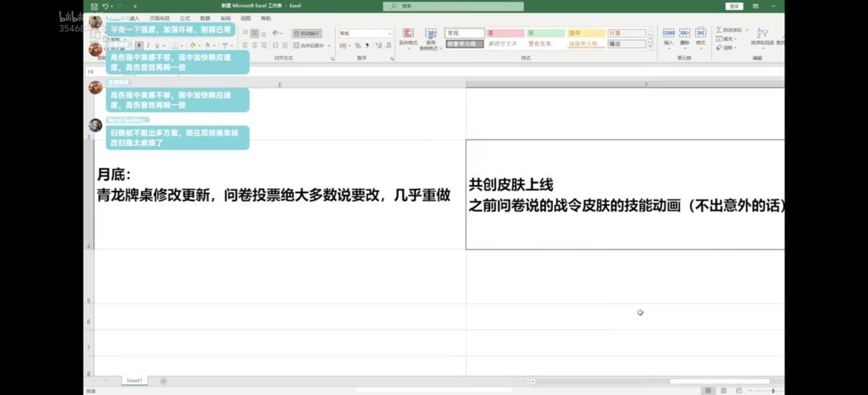Click 排序和筛选 sort and filter
Image resolution: width=868 pixels, height=395 pixels.
click(762, 37)
